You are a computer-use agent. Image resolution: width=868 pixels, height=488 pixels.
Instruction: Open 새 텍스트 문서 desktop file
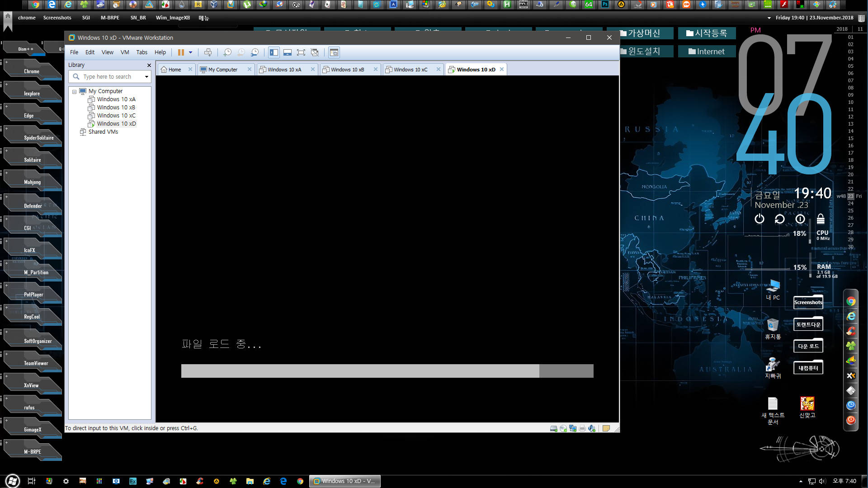(773, 411)
